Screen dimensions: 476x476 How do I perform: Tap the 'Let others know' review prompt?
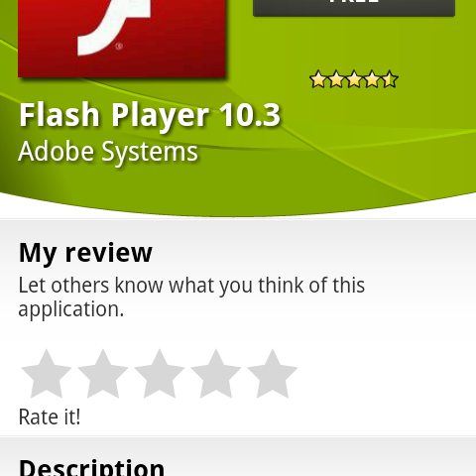point(191,297)
